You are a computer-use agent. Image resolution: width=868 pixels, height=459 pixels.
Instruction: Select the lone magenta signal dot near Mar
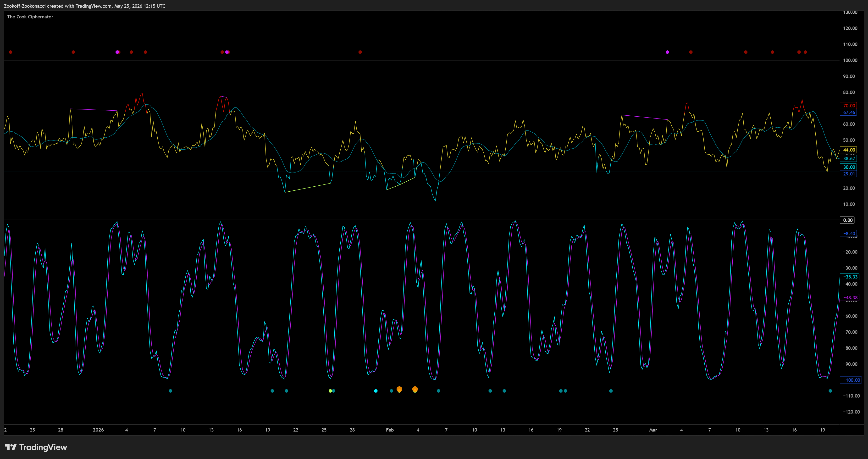click(667, 52)
